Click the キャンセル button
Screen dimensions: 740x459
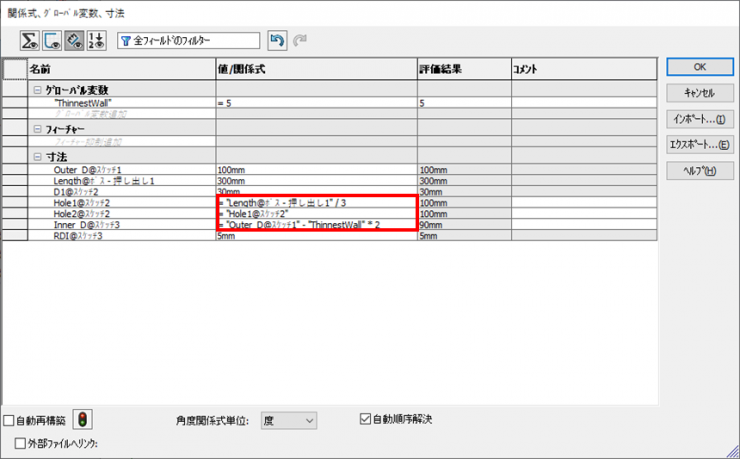699,93
